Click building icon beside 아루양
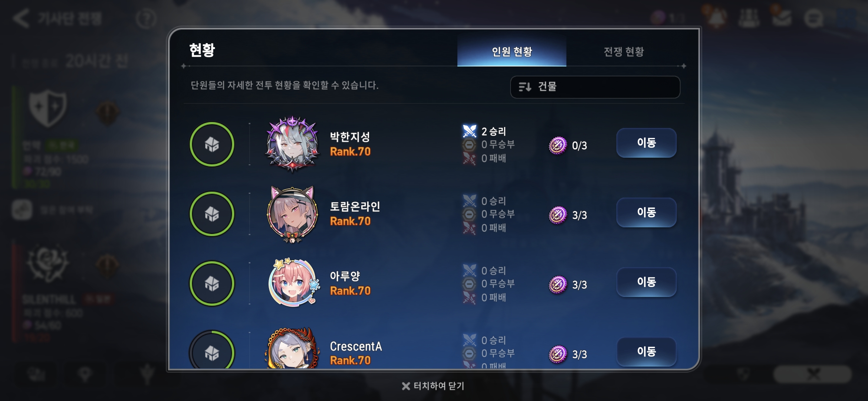This screenshot has width=868, height=401. coord(212,284)
